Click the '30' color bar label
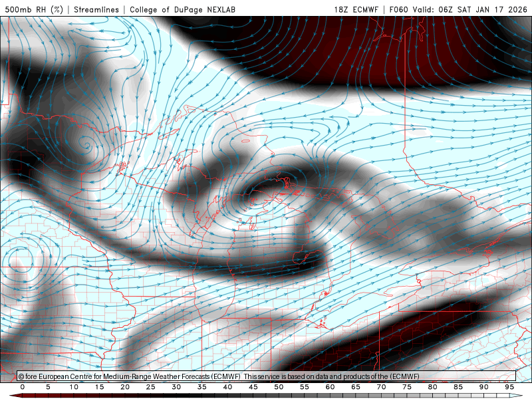532x399 pixels. click(x=176, y=387)
